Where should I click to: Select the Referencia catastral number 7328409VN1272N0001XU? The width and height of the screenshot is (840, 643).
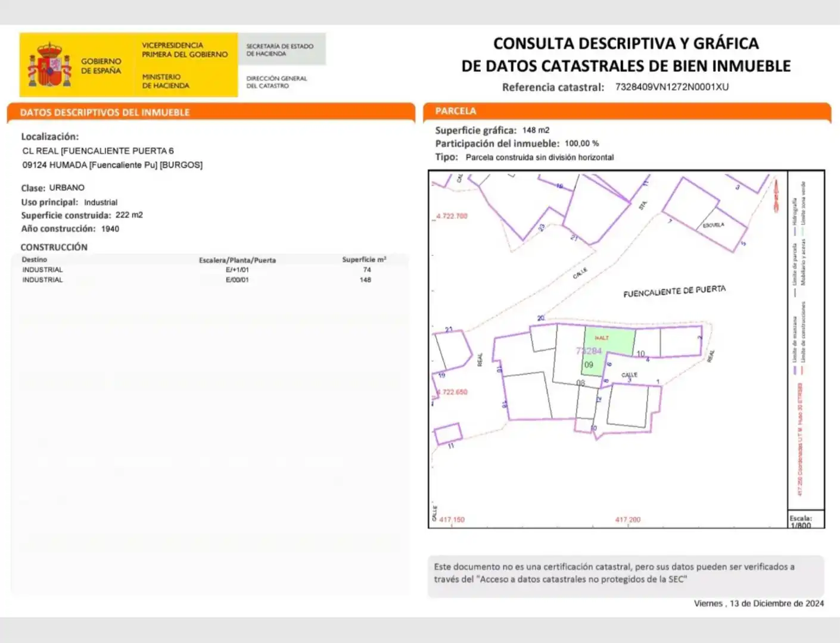[x=672, y=87]
